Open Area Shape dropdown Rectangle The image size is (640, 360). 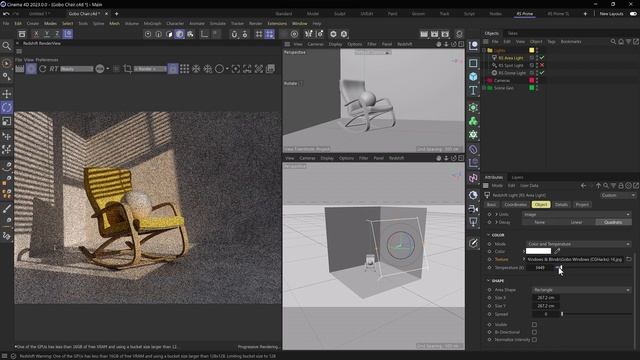[582, 290]
